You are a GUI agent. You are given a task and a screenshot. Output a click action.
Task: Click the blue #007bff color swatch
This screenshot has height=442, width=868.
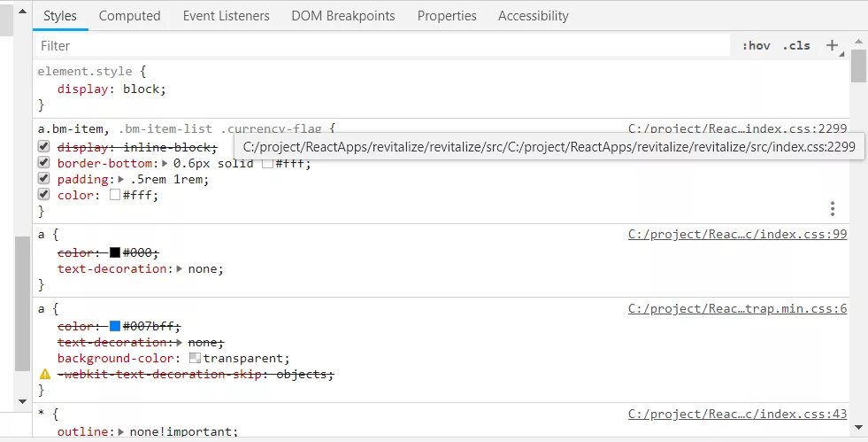[x=115, y=326]
